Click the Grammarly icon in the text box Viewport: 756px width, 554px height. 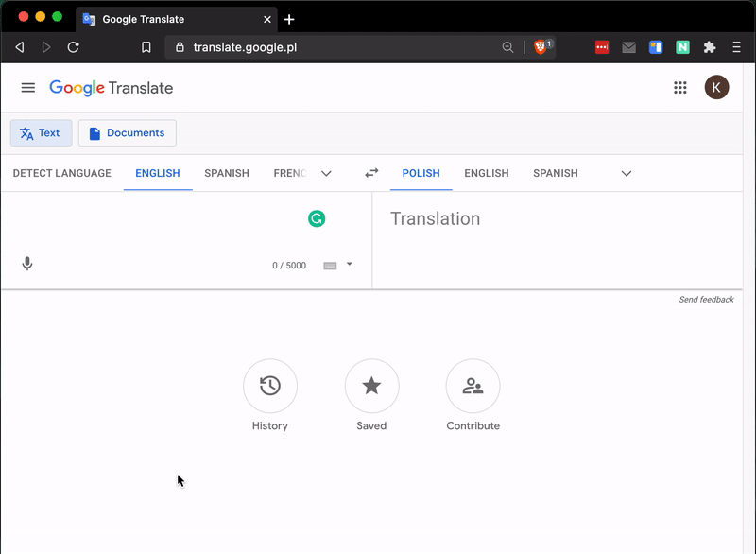317,219
